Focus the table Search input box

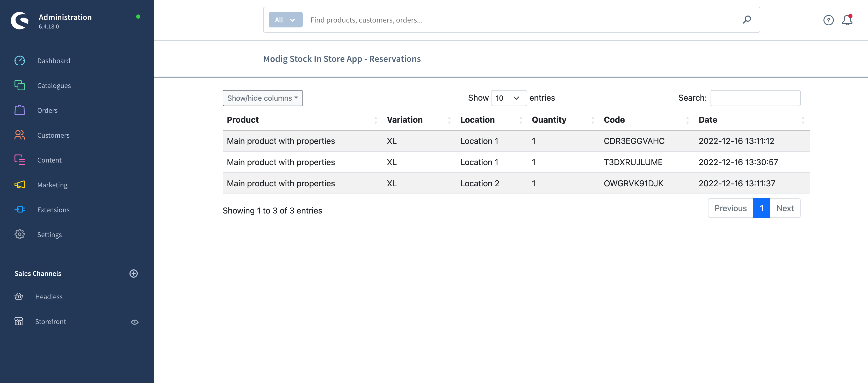click(x=755, y=98)
